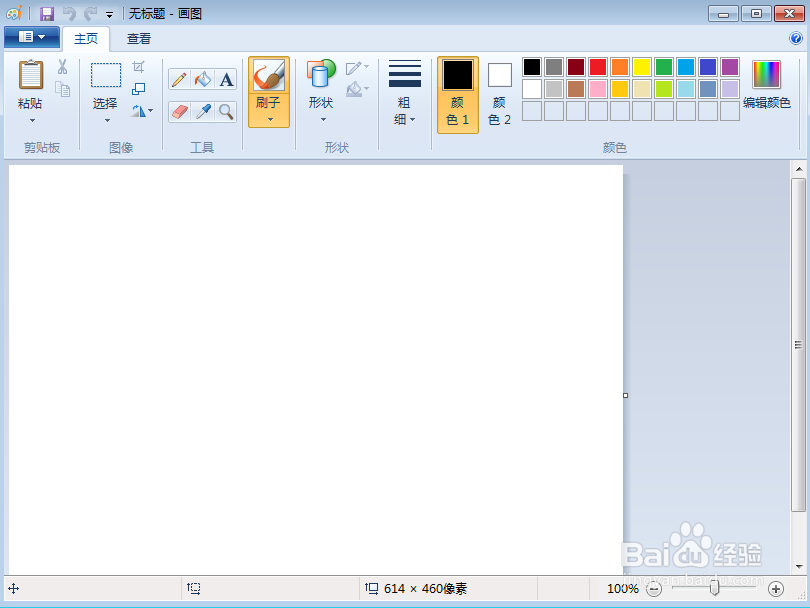Click the Paint app icon in title bar
This screenshot has height=608, width=810.
pyautogui.click(x=14, y=13)
